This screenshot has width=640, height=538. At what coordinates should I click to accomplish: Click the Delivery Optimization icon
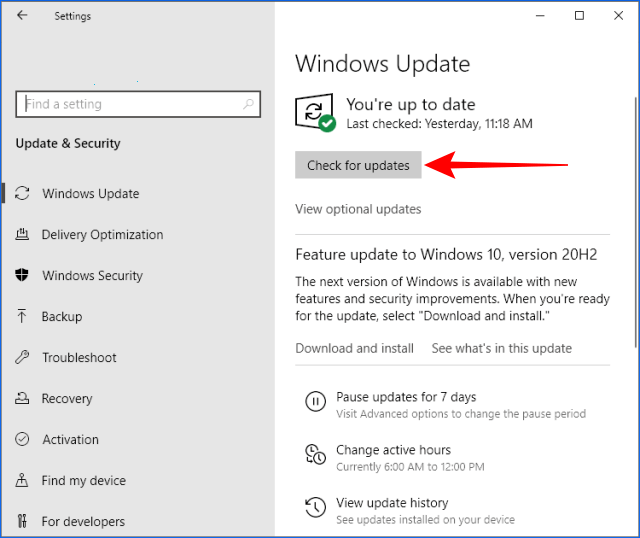coord(22,234)
